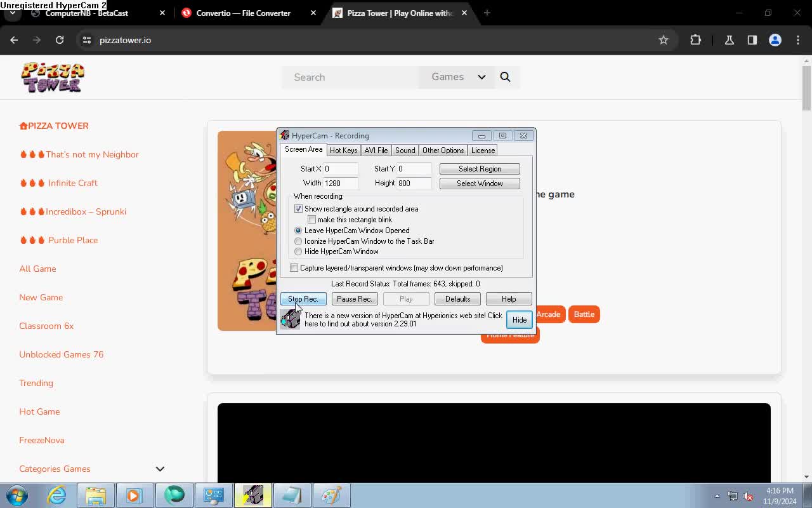Open the browser side panel
812x508 pixels.
click(x=752, y=40)
